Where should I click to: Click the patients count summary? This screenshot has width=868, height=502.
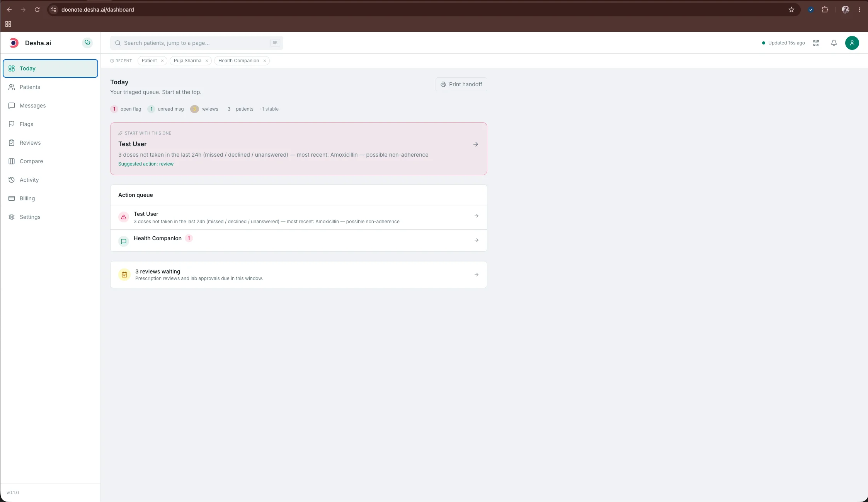pos(240,109)
